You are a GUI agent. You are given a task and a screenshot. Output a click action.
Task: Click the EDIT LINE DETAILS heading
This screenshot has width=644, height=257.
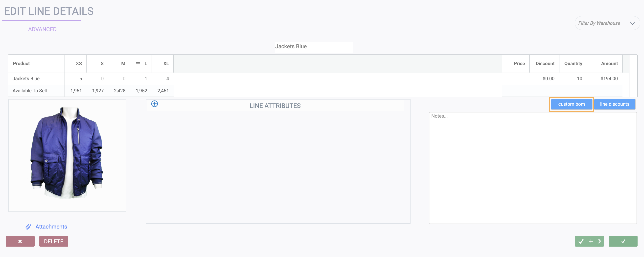[x=49, y=11]
